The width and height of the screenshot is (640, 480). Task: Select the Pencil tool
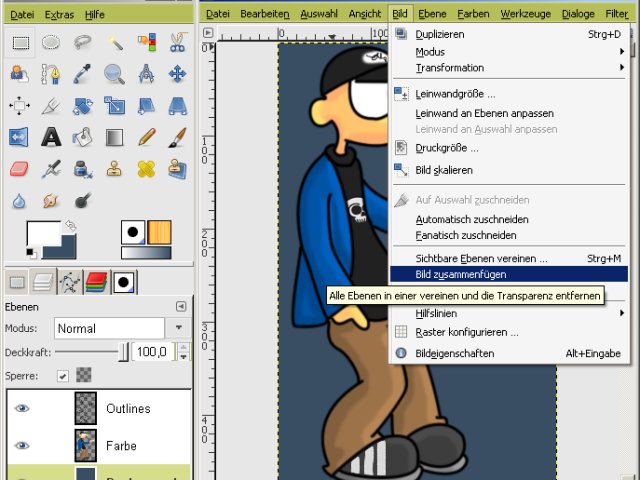point(147,137)
